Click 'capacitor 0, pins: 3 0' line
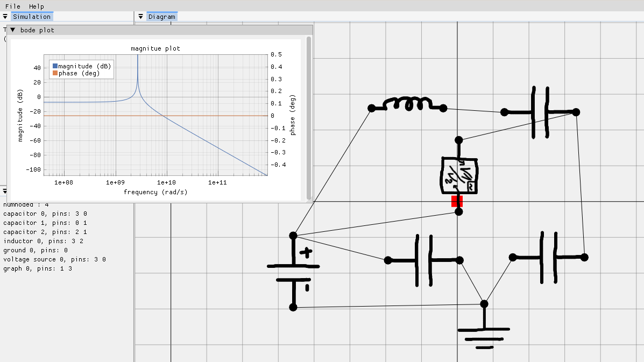 [x=45, y=214]
